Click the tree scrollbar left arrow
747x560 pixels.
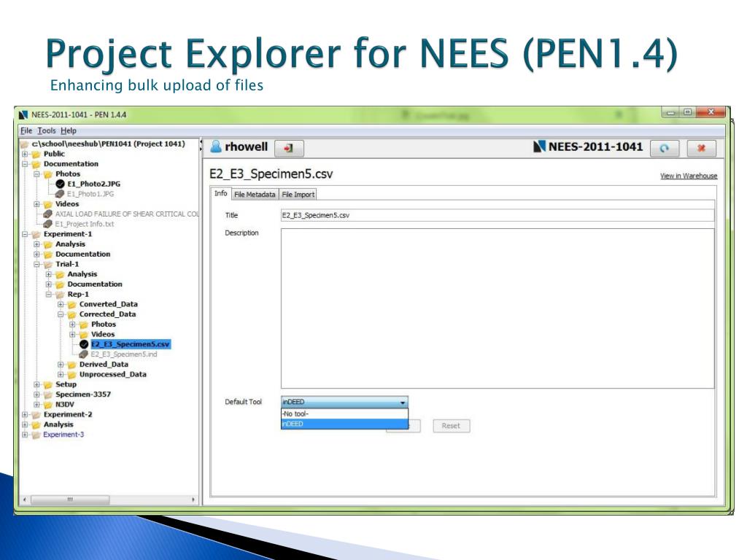24,499
